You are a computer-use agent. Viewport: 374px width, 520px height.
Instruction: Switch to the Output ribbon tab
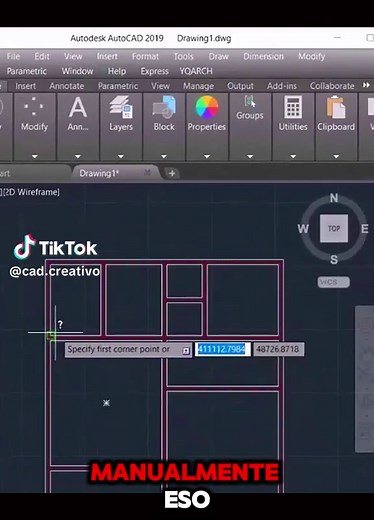click(240, 86)
